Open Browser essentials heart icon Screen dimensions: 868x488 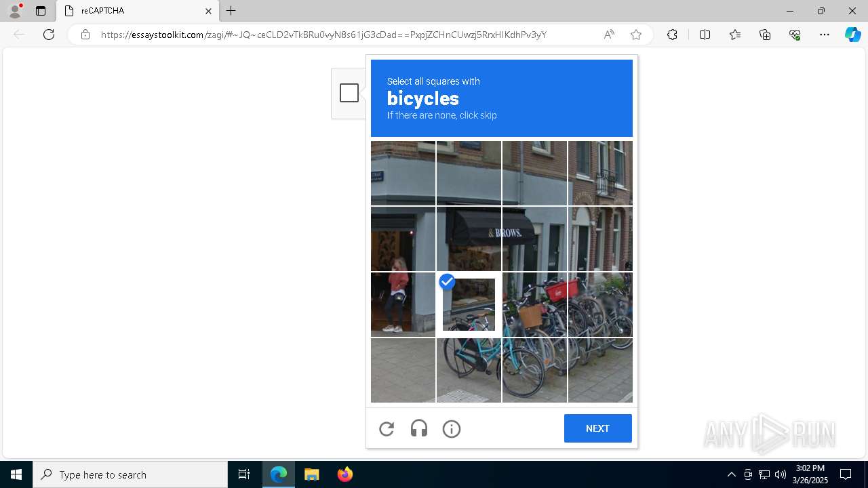click(795, 35)
